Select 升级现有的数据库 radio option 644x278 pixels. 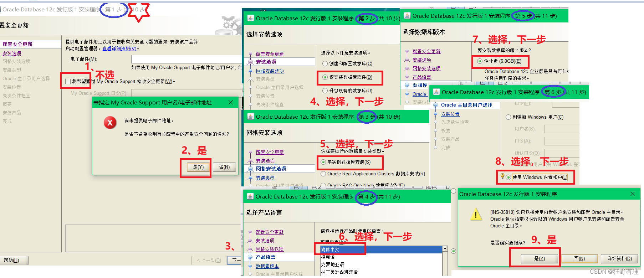[325, 91]
